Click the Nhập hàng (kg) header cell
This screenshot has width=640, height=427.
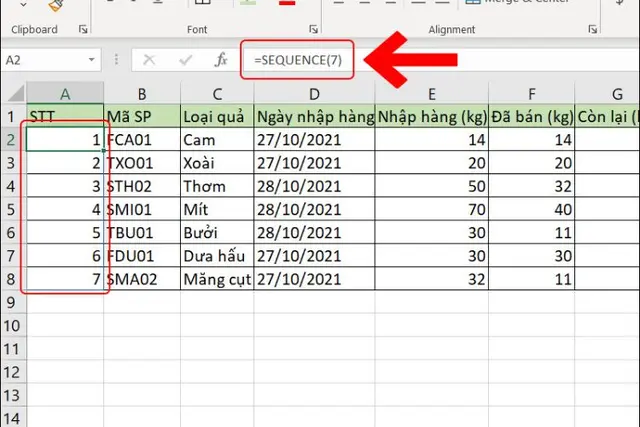point(431,116)
